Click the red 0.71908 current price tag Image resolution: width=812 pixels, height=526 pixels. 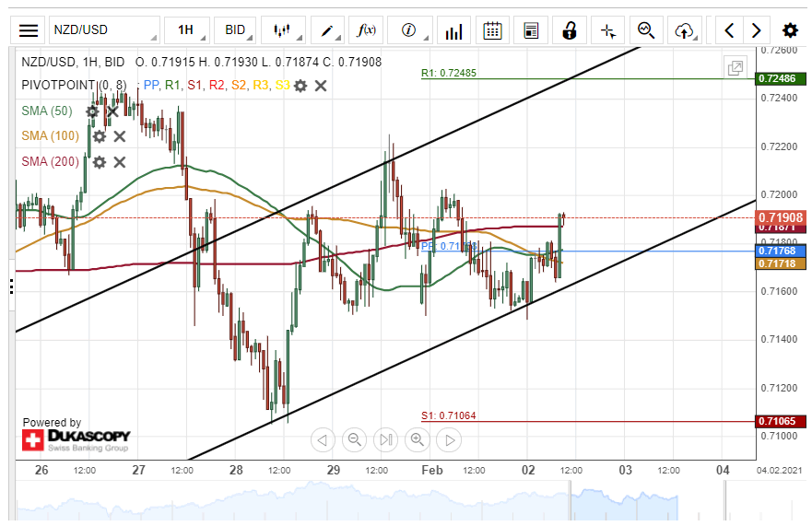781,217
